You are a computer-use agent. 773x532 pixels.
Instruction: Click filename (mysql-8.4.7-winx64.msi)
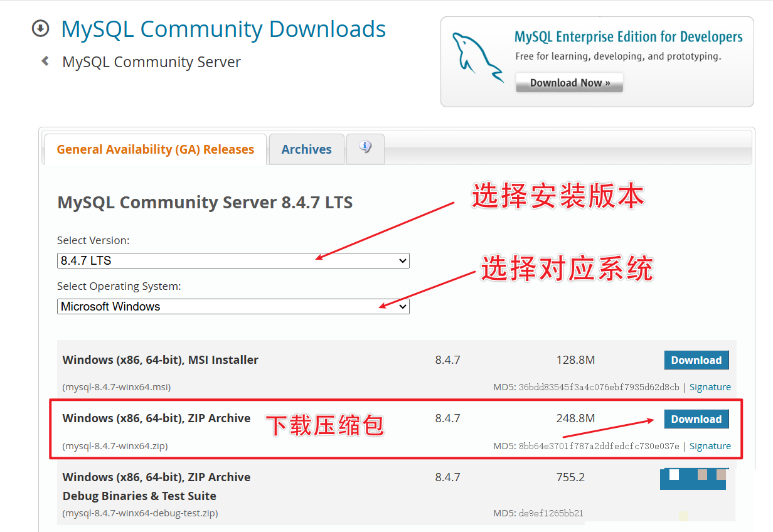click(x=117, y=387)
